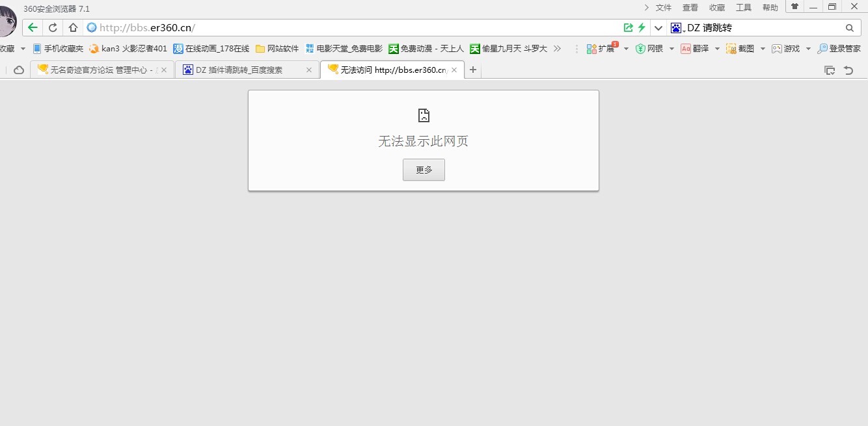Restore down the browser window
The height and width of the screenshot is (426, 868).
click(x=832, y=7)
